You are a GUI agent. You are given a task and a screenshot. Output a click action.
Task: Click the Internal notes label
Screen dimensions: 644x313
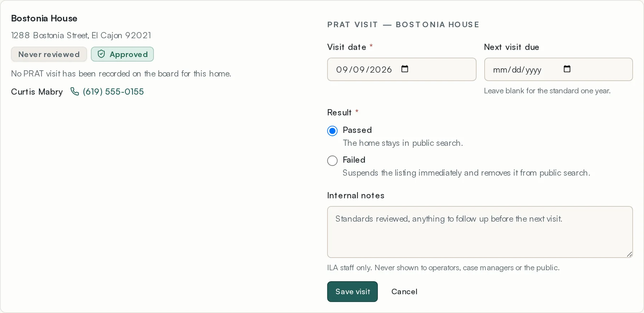pos(356,195)
